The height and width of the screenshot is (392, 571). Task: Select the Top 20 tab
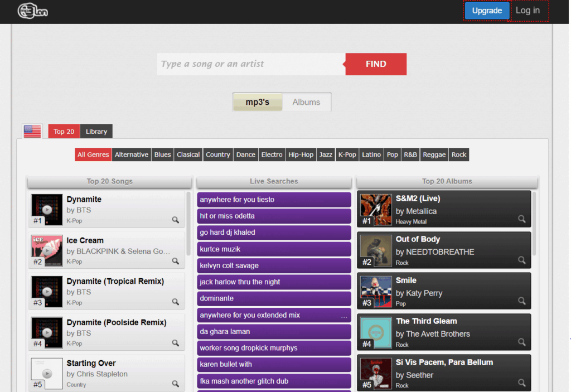coord(64,132)
